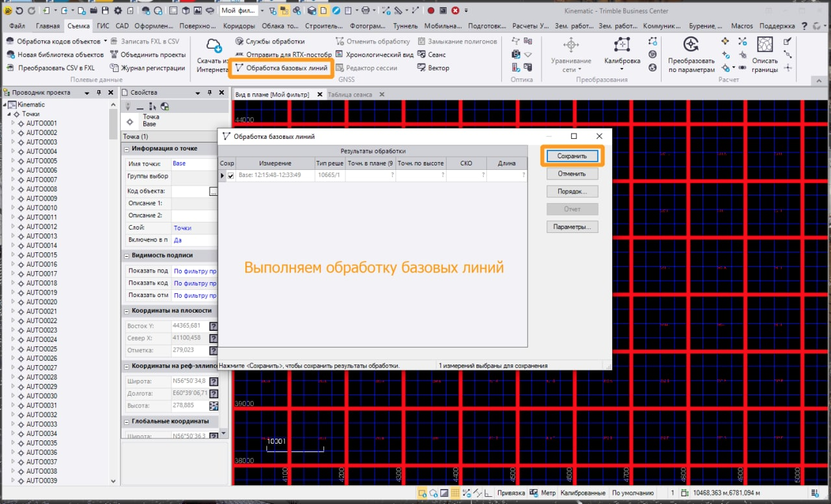831x504 pixels.
Task: Open the Мой фильтр dropdown
Action: (262, 10)
